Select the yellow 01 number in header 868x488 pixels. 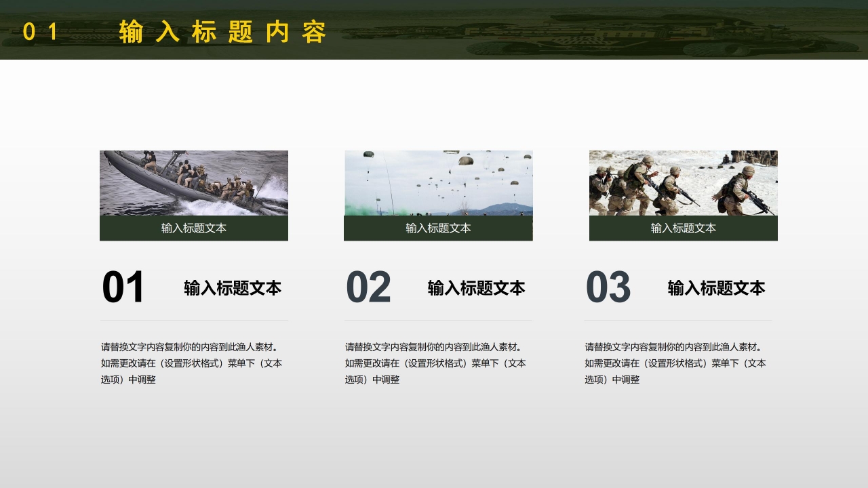point(41,32)
